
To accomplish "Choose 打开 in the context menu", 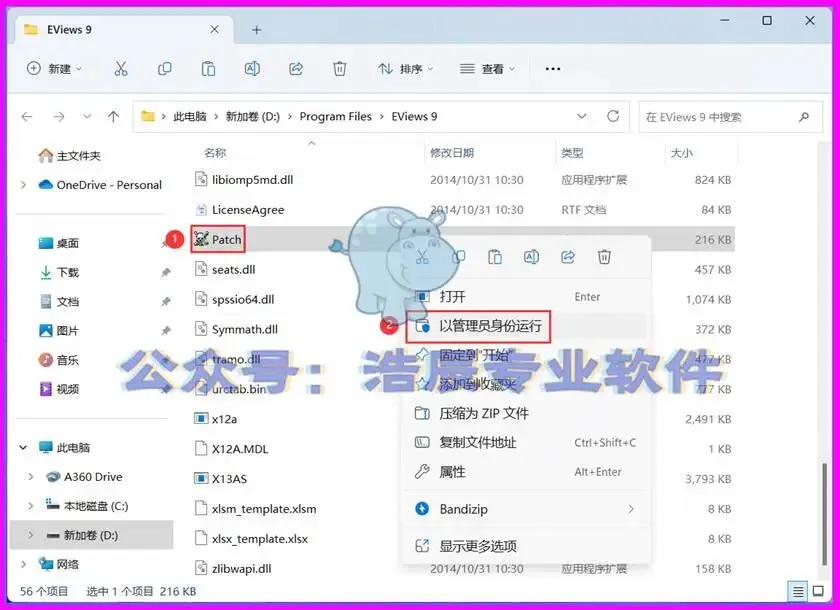I will [x=525, y=296].
